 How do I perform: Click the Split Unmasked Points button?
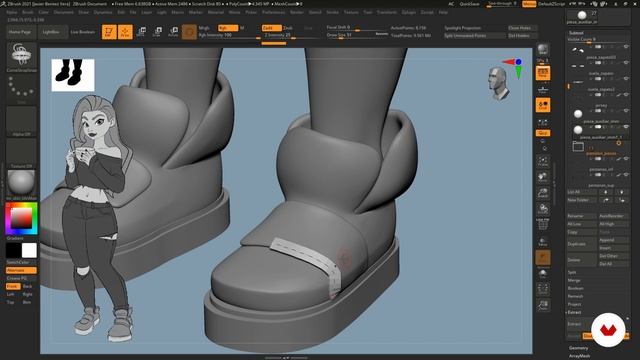tap(474, 36)
